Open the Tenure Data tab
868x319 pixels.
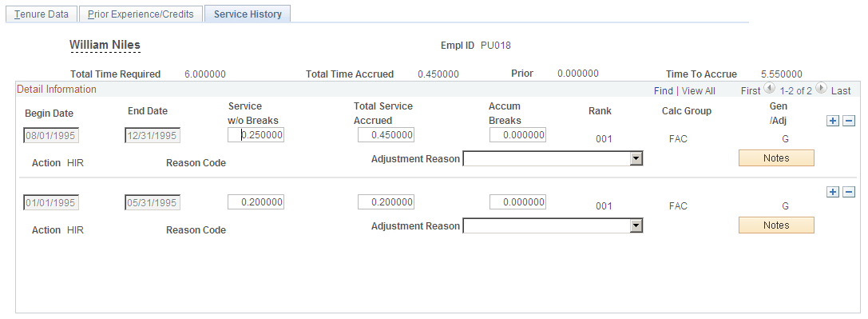click(x=42, y=14)
